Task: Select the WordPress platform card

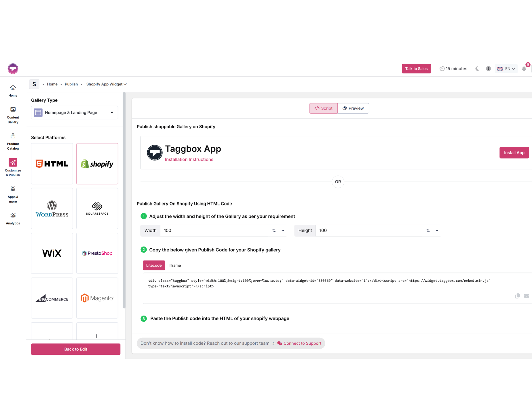Action: point(52,209)
